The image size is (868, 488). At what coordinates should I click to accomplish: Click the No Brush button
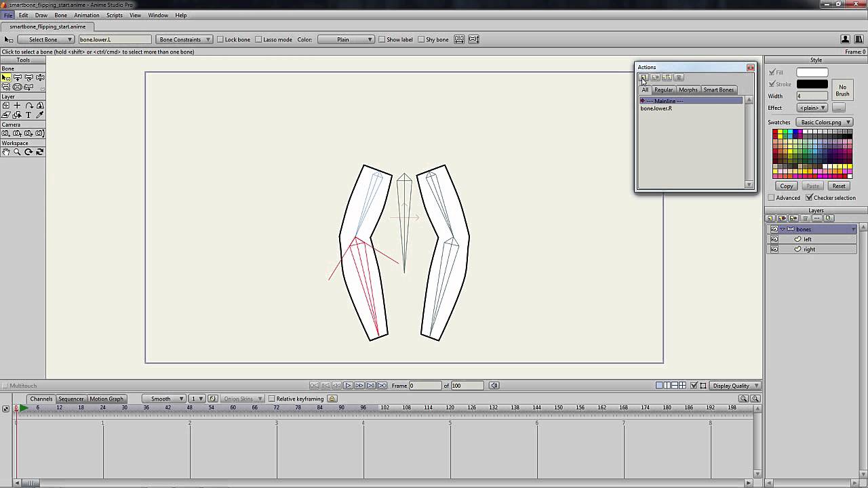point(842,90)
